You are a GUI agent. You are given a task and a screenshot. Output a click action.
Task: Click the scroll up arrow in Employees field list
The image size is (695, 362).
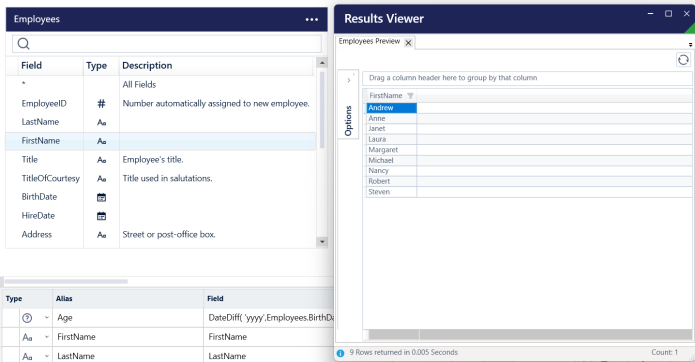(x=322, y=63)
